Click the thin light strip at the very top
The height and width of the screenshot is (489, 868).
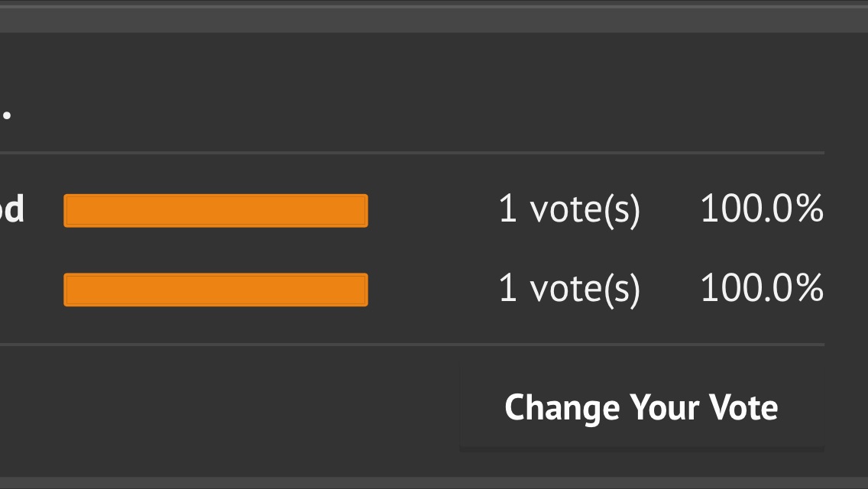434,4
